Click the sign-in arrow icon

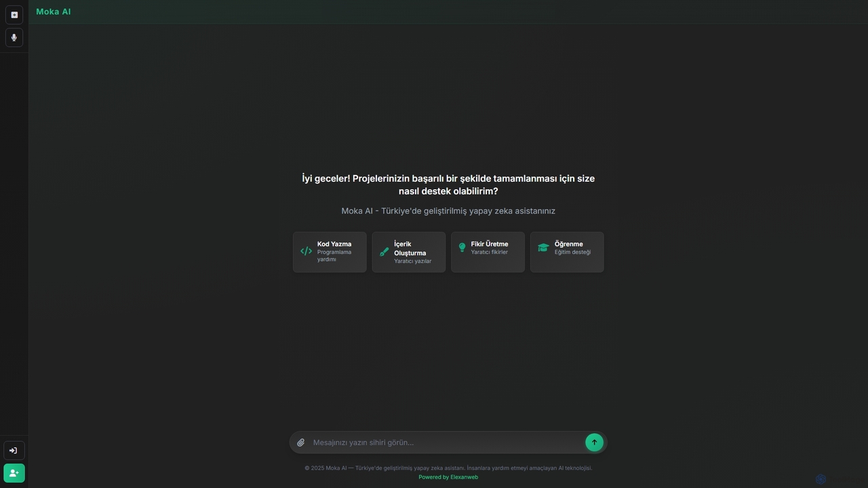(x=14, y=451)
